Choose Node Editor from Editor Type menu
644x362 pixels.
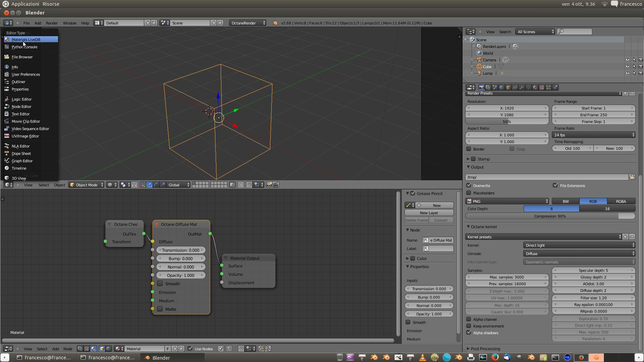coord(21,107)
